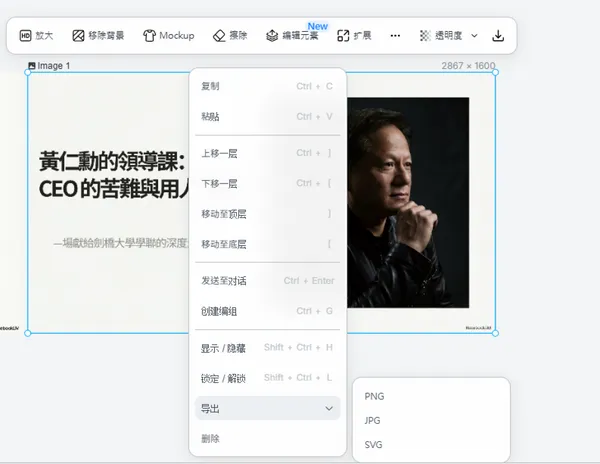
Task: Open 编辑元素 edit elements tool
Action: (292, 36)
